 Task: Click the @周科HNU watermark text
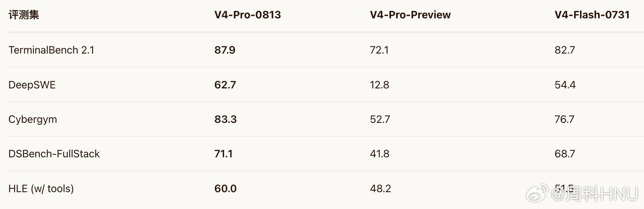[594, 194]
